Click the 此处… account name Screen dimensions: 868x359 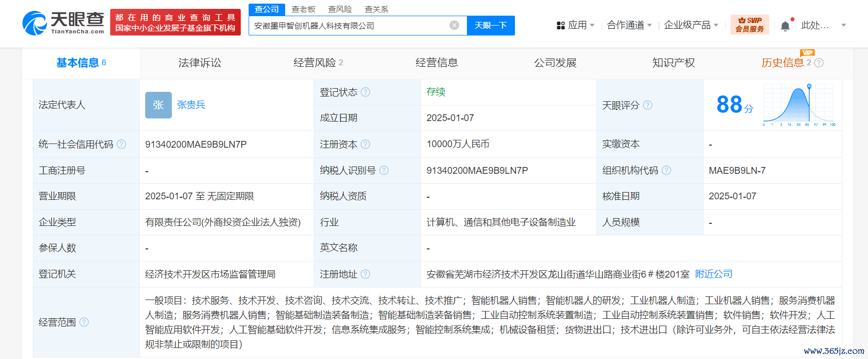pyautogui.click(x=815, y=25)
